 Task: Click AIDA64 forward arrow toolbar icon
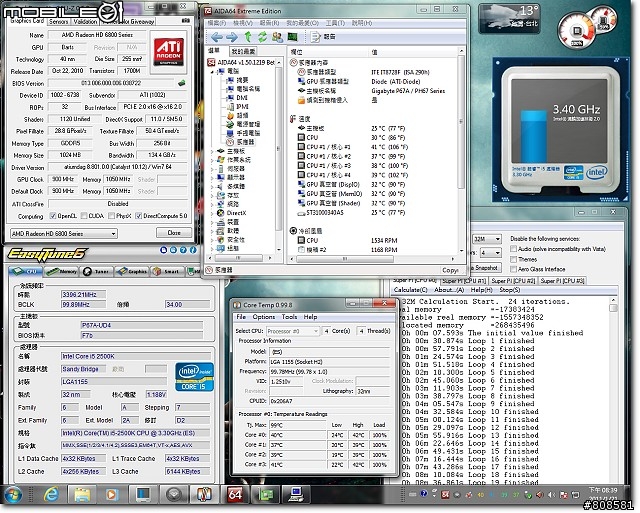(x=231, y=37)
